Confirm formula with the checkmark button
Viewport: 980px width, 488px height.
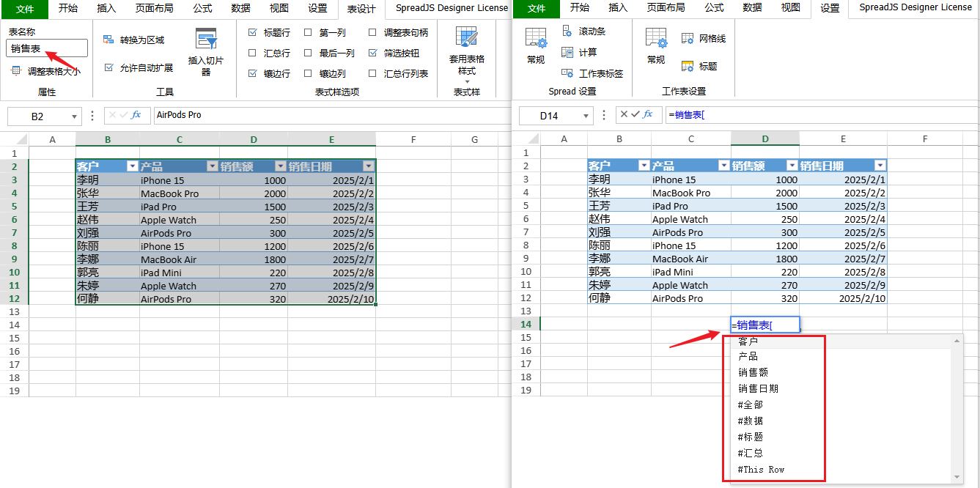pos(635,114)
